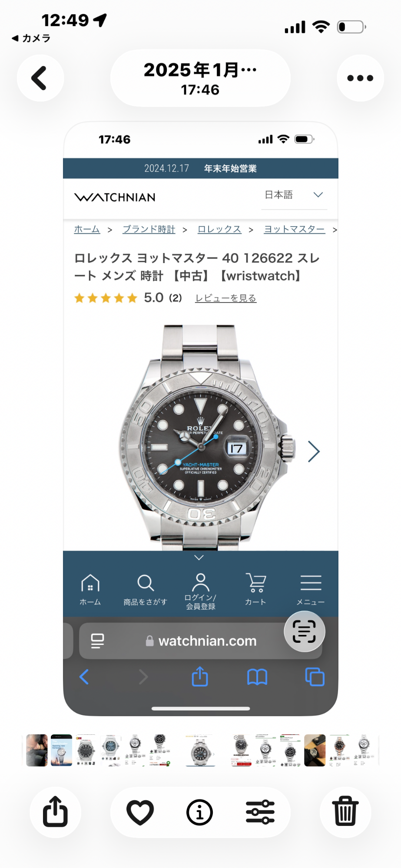Open the カート cart icon

[255, 589]
